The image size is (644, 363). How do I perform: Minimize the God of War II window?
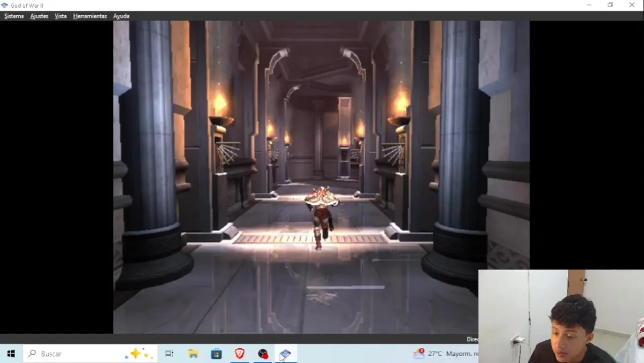click(x=589, y=5)
